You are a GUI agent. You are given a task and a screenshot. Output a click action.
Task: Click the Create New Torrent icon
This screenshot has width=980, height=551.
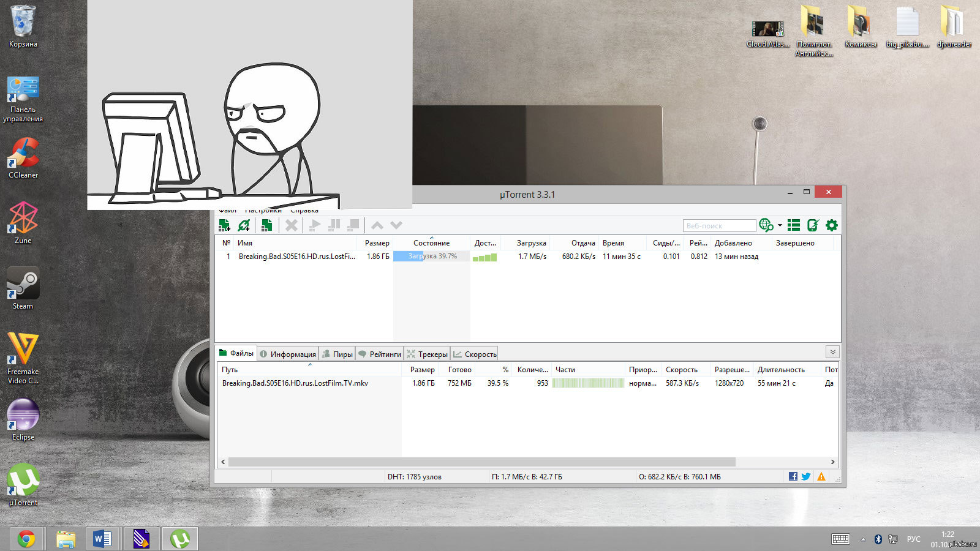(266, 225)
